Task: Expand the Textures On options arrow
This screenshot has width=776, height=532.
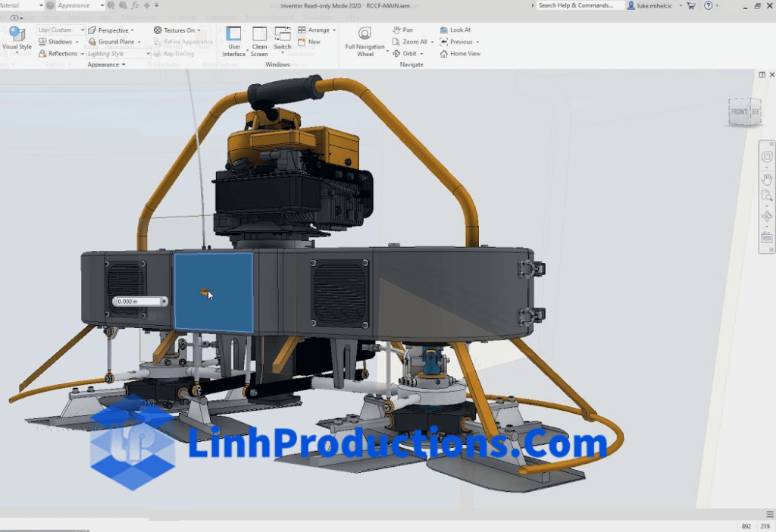Action: point(199,30)
